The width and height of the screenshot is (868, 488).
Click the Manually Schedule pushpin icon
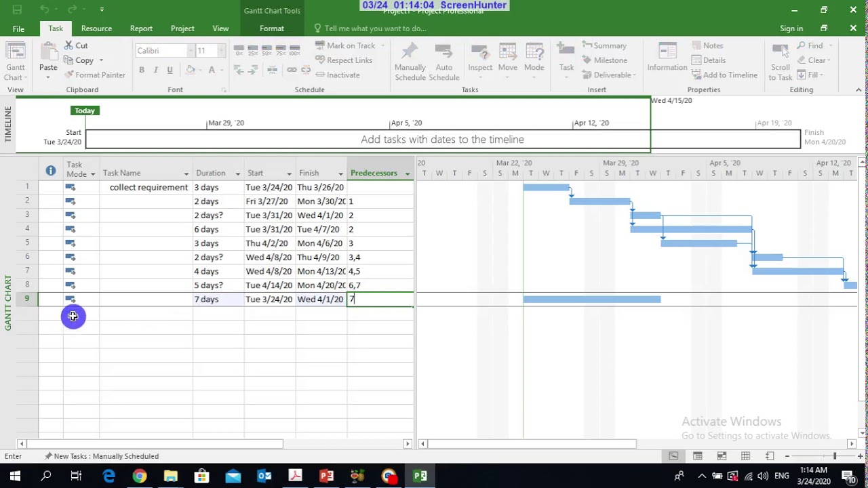pos(410,61)
